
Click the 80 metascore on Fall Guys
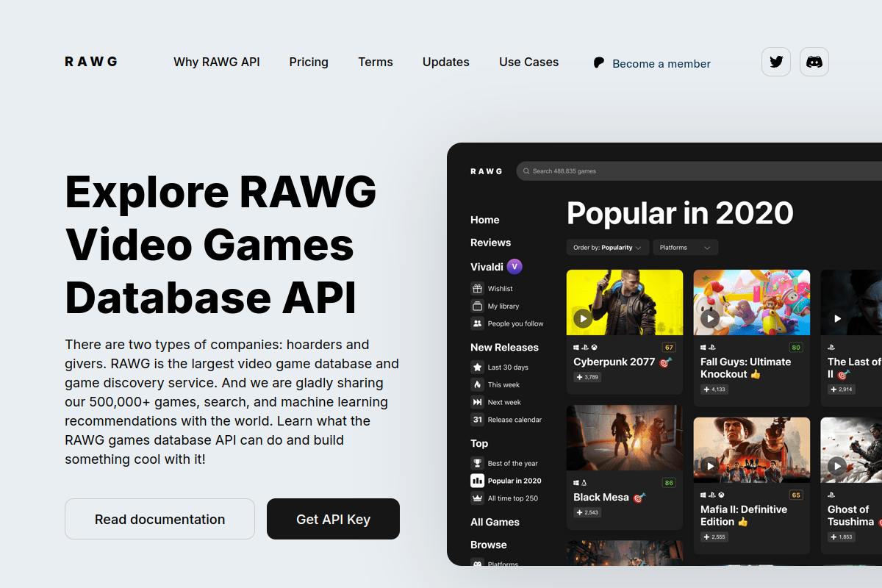click(796, 348)
